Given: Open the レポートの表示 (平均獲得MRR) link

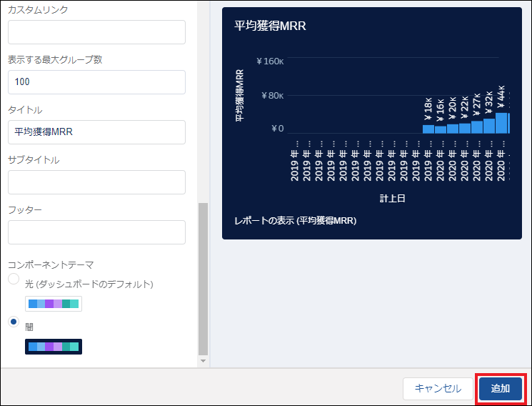Looking at the screenshot, I should click(x=295, y=221).
